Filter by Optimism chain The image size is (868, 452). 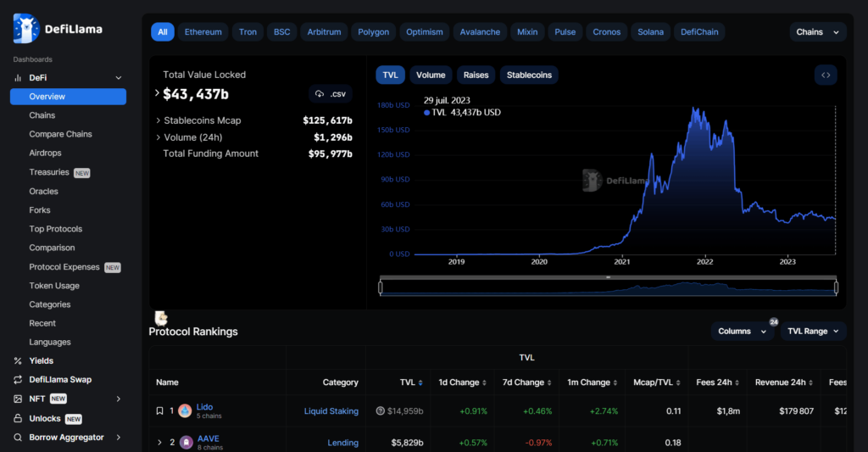(x=425, y=32)
